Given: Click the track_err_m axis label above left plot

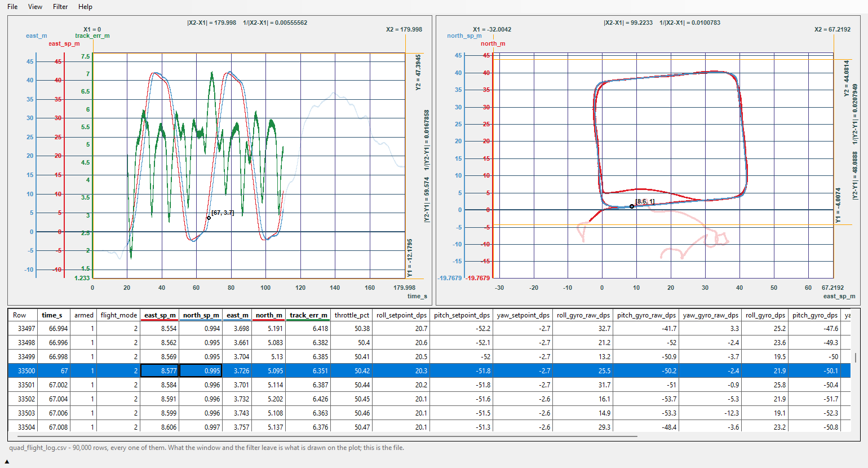Looking at the screenshot, I should (92, 36).
